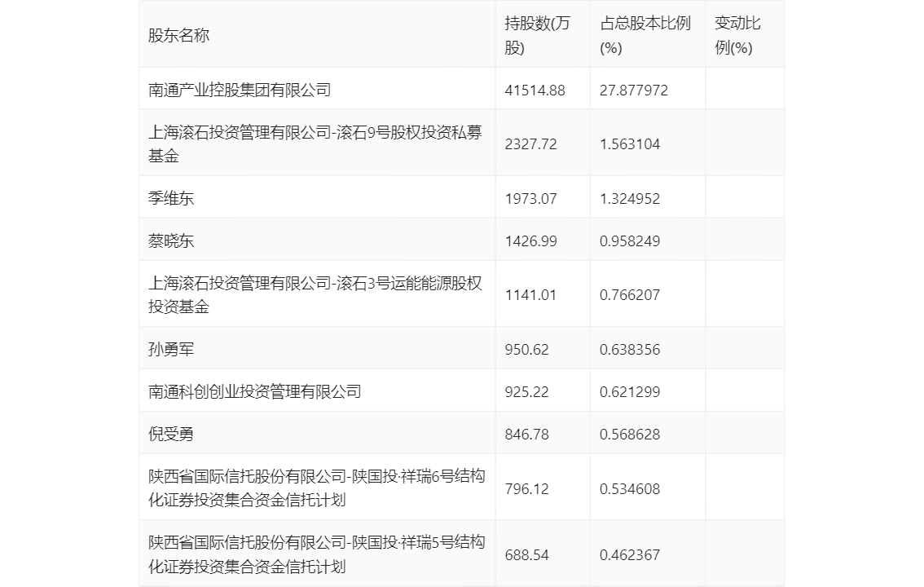Select the percentage 1.563104
This screenshot has height=587, width=924.
pyautogui.click(x=629, y=143)
